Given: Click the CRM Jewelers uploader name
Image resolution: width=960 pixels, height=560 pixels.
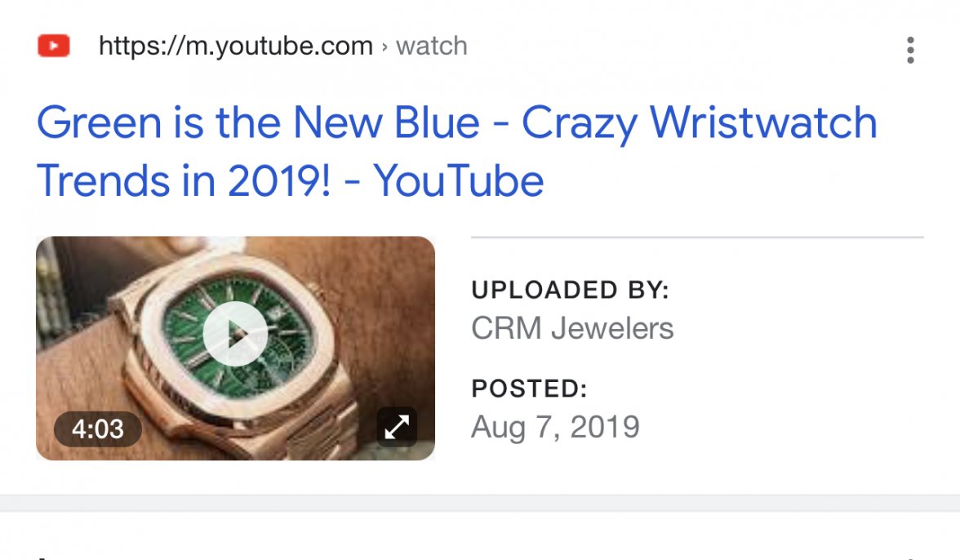Looking at the screenshot, I should point(572,328).
